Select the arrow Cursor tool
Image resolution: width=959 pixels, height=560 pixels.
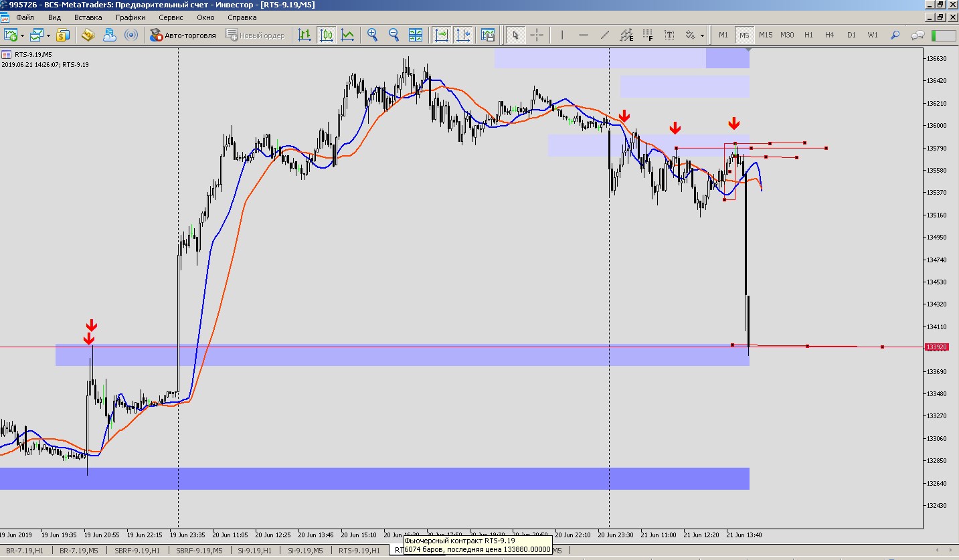[x=515, y=35]
